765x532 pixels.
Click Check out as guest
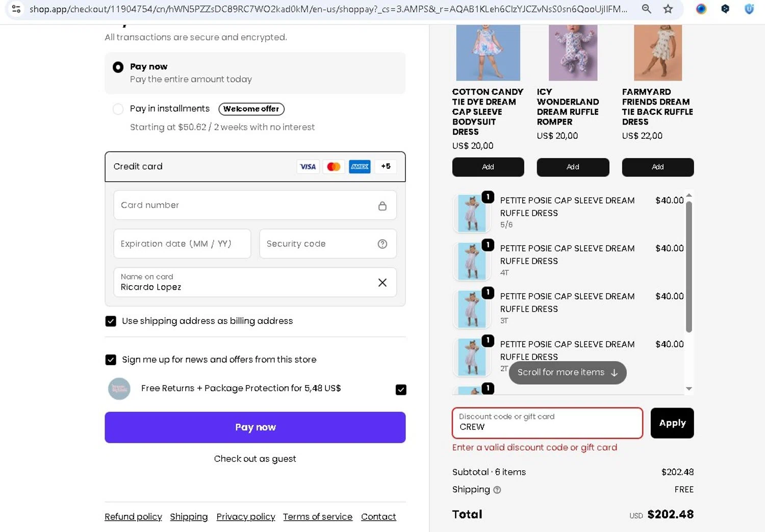click(255, 459)
